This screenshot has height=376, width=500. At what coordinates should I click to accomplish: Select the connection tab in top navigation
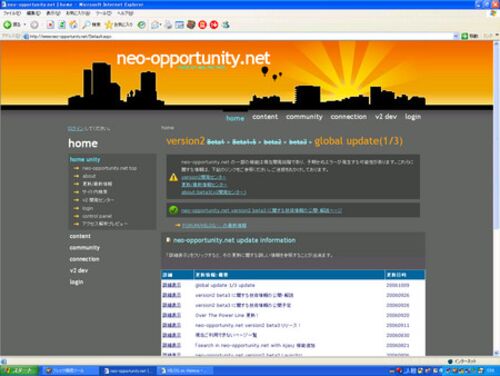click(x=348, y=117)
